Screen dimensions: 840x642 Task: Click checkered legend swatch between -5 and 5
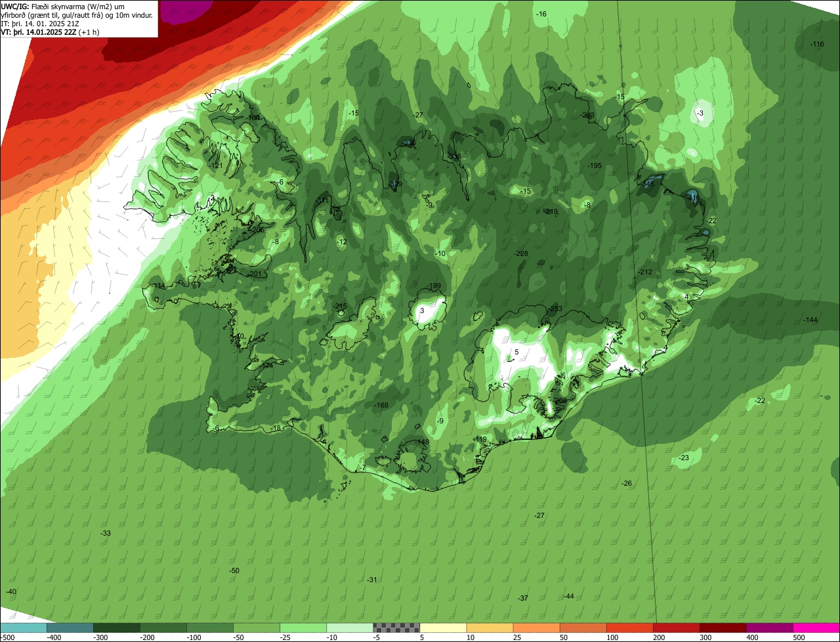click(396, 628)
